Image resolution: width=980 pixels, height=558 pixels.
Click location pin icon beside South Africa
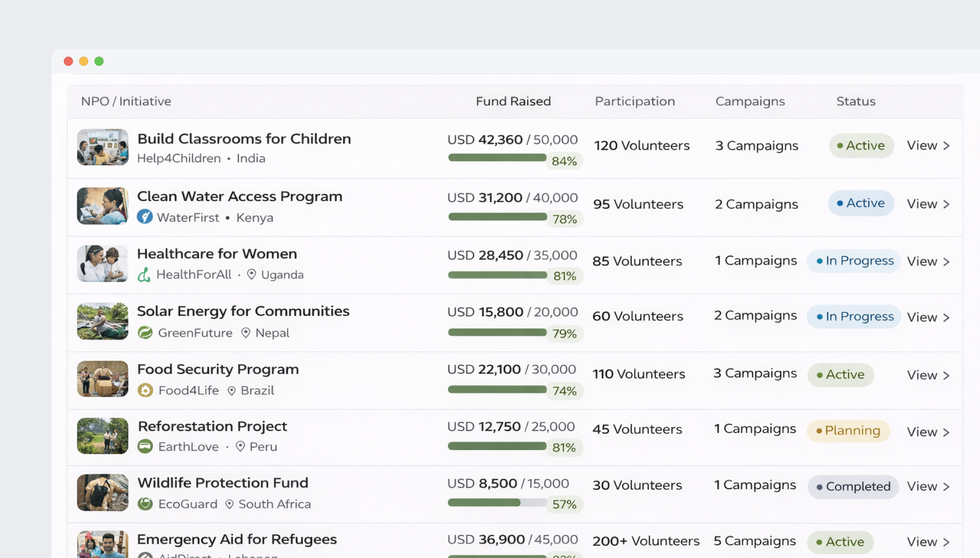pos(229,504)
